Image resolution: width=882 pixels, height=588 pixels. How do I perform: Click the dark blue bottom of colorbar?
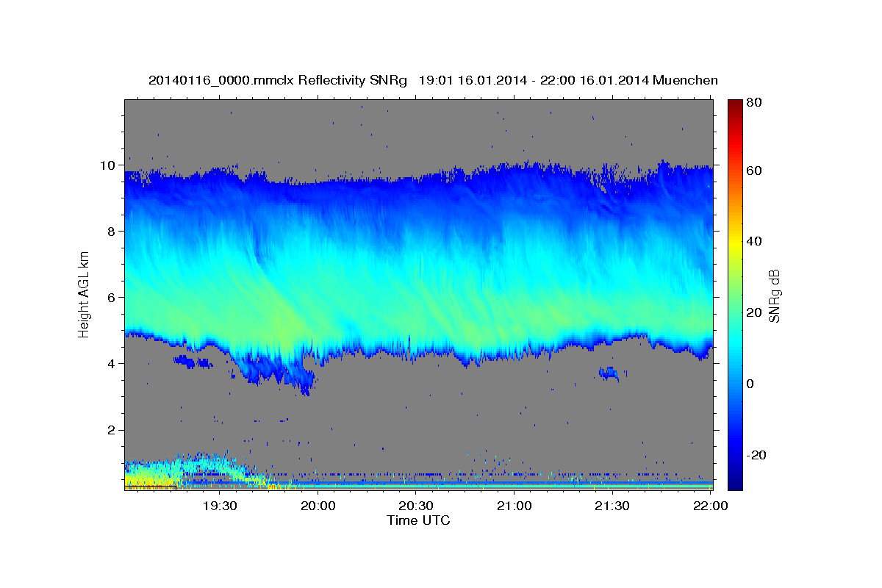[x=735, y=481]
